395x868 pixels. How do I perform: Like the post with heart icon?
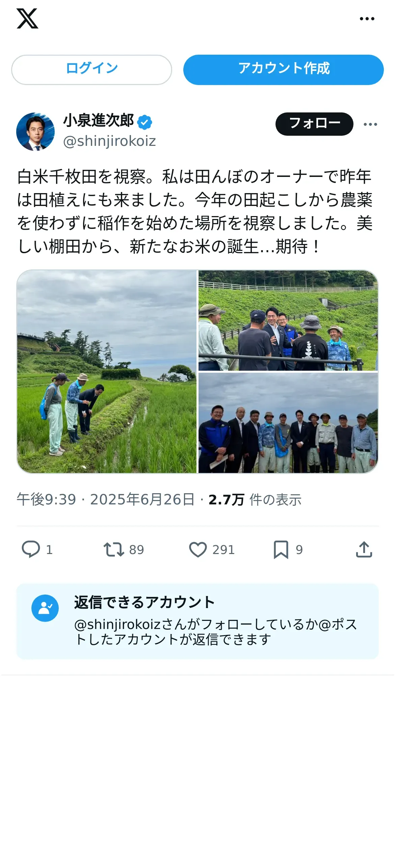point(198,549)
